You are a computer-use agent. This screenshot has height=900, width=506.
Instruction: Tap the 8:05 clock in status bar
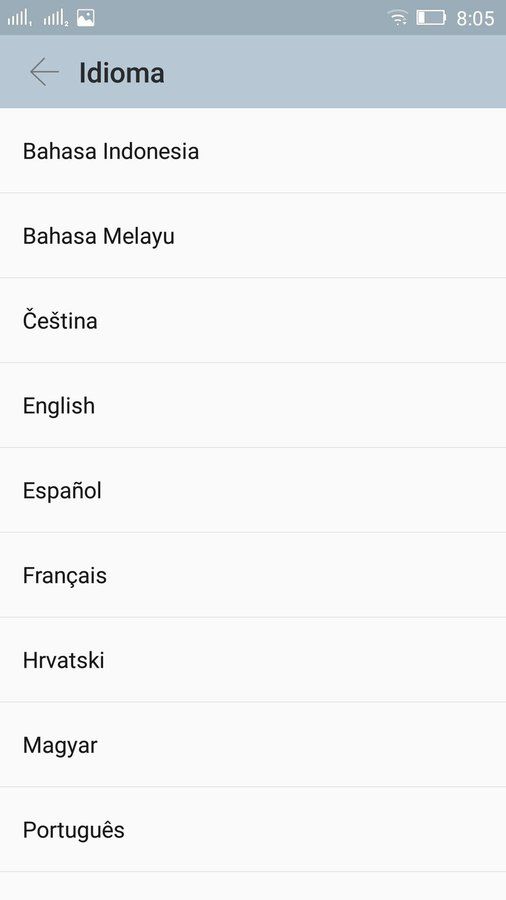[475, 18]
